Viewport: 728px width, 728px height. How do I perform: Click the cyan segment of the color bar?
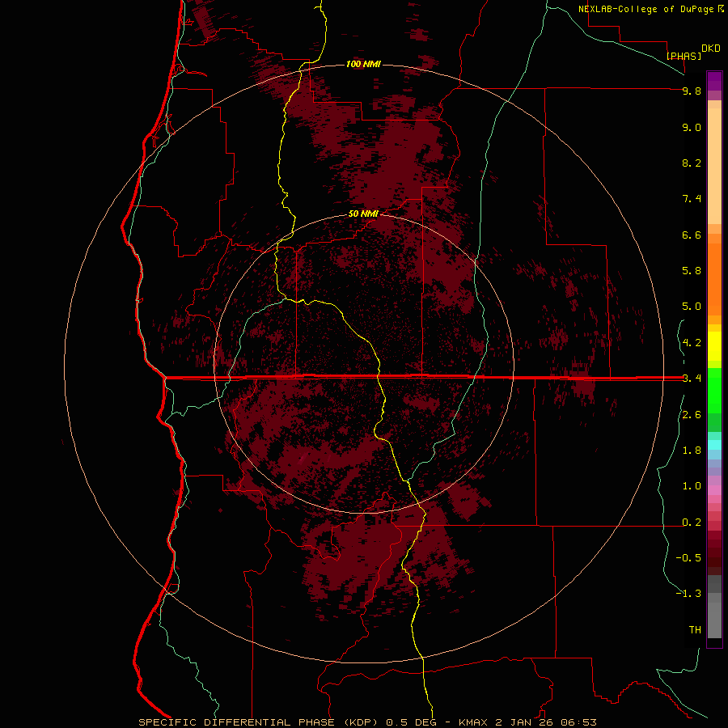[x=714, y=445]
